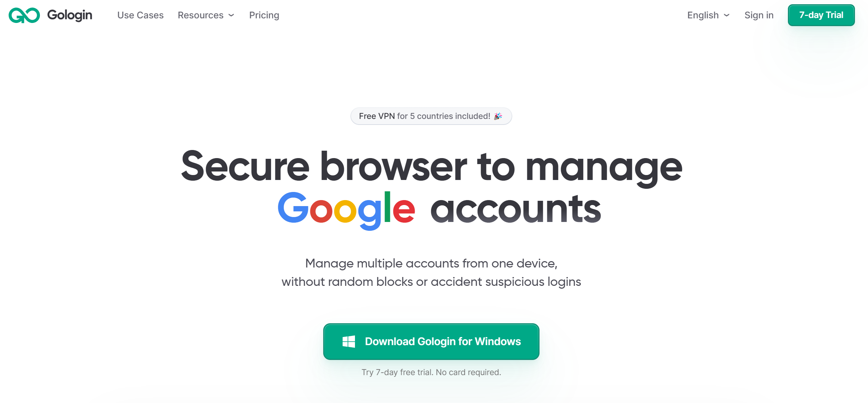Click the Resources dropdown arrow
This screenshot has width=868, height=403.
(x=232, y=15)
